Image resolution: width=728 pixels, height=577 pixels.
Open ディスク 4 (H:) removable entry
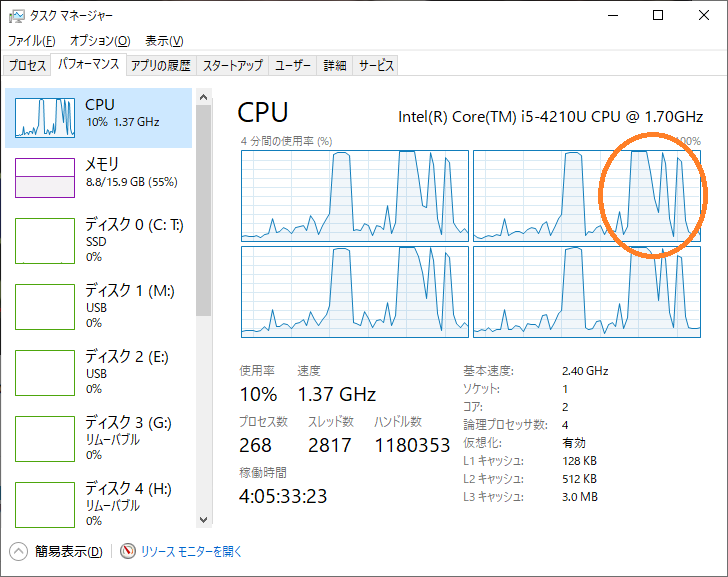pos(98,505)
